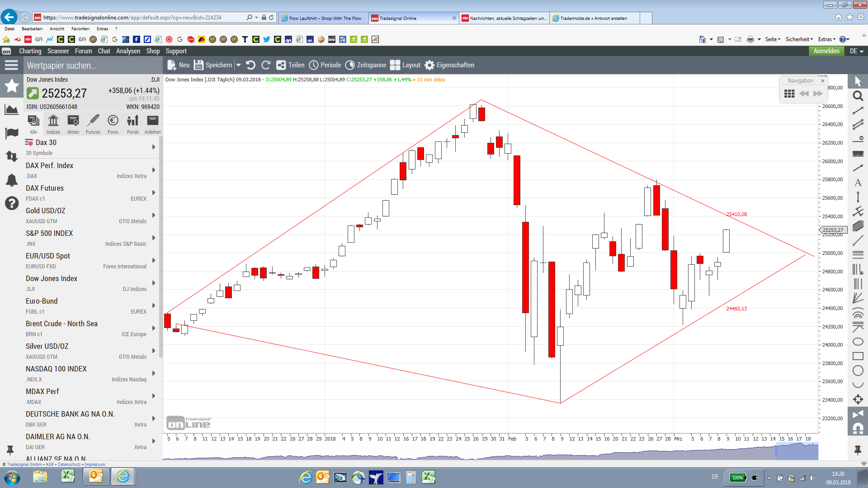Select Dow Jones Index watchlist row
This screenshot has height=488, width=868.
pos(93,283)
